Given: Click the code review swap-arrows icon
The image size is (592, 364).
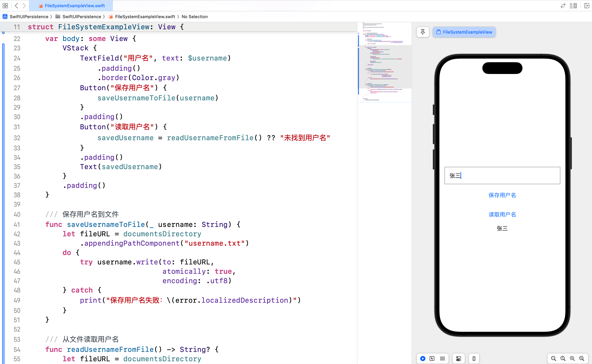Looking at the screenshot, I should [563, 5].
